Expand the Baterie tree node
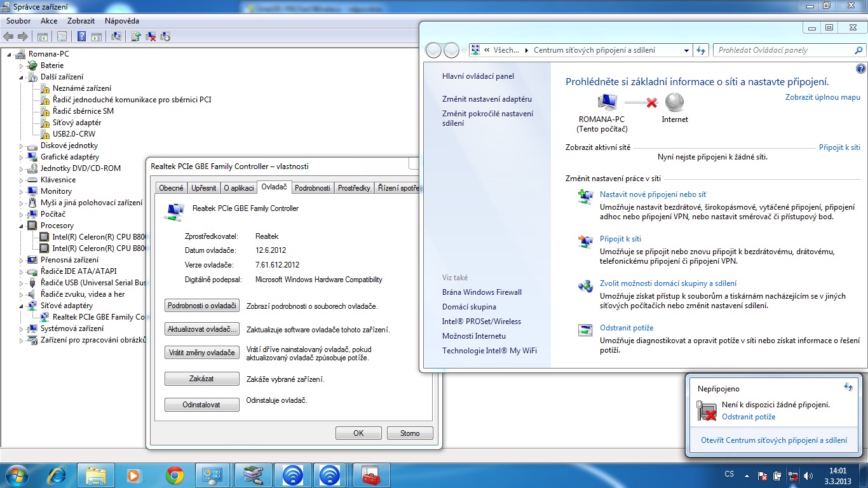This screenshot has height=488, width=868. tap(21, 65)
